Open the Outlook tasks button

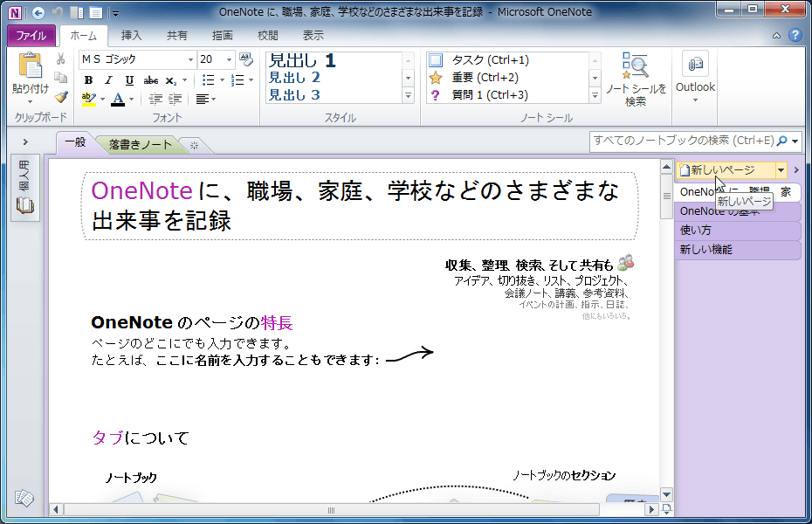click(x=695, y=77)
